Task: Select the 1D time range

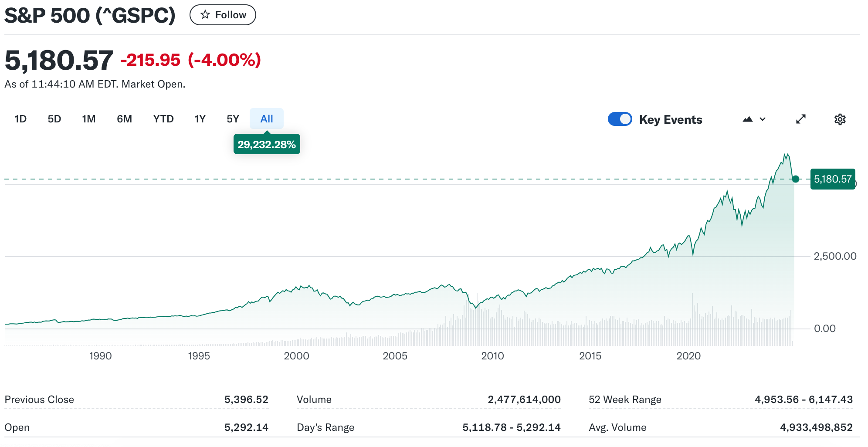Action: (20, 119)
